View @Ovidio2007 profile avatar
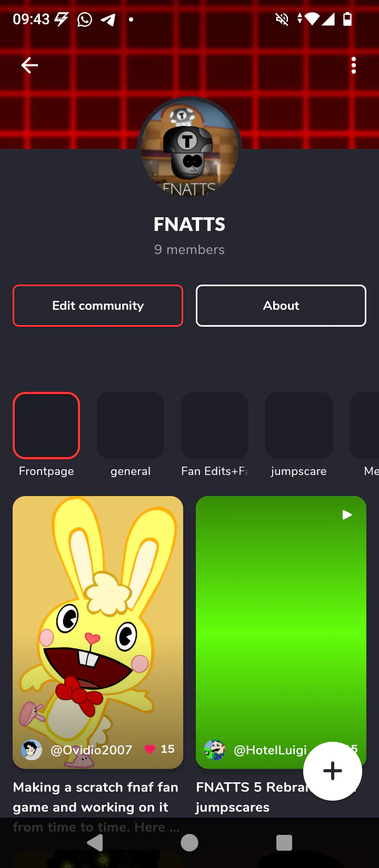The image size is (379, 868). [x=32, y=750]
